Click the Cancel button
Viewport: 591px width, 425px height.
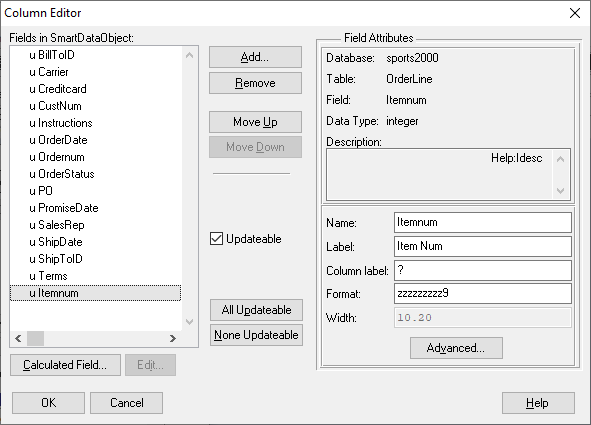coord(127,403)
